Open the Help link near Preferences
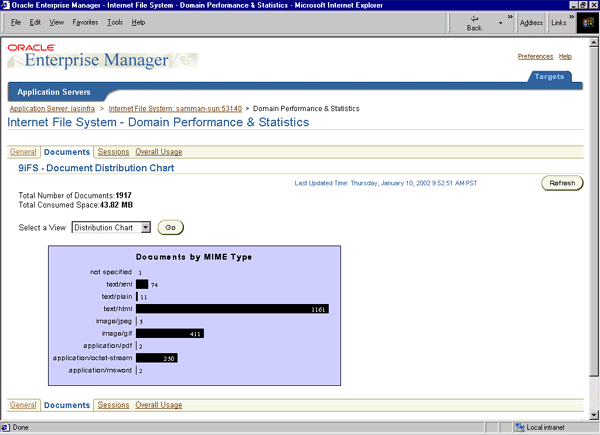 point(565,57)
